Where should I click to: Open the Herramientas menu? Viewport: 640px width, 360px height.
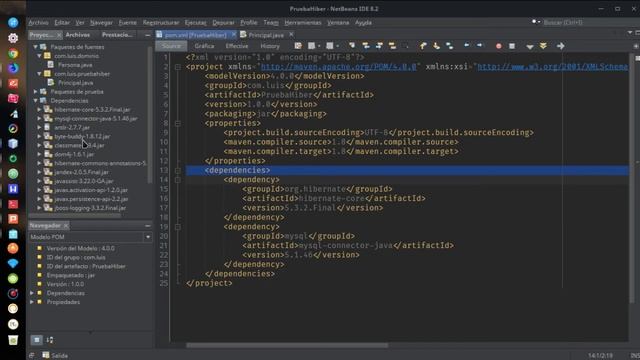pos(303,22)
